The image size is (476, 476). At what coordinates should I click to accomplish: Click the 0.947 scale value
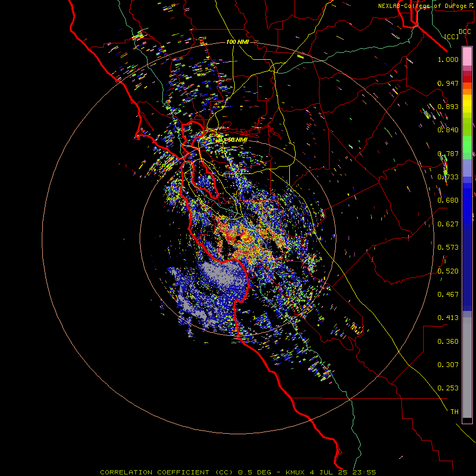[x=448, y=83]
